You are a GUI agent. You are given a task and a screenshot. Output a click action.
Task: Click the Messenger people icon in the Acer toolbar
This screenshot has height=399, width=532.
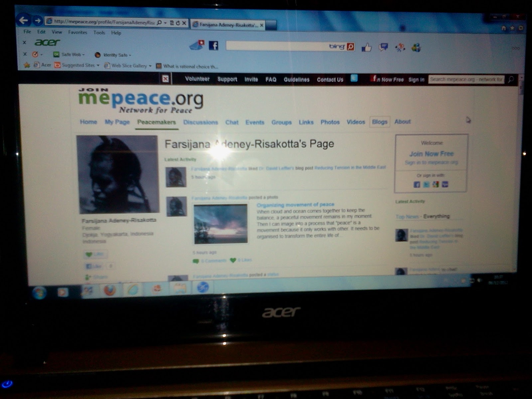416,48
